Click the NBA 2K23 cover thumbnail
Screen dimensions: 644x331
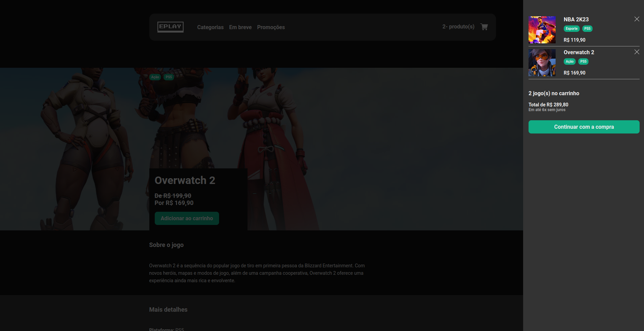click(542, 30)
